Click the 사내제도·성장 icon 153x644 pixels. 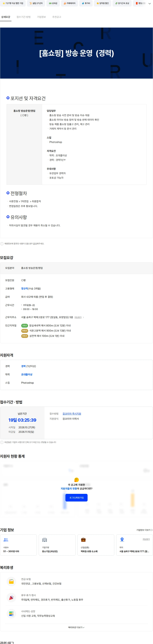11,614
